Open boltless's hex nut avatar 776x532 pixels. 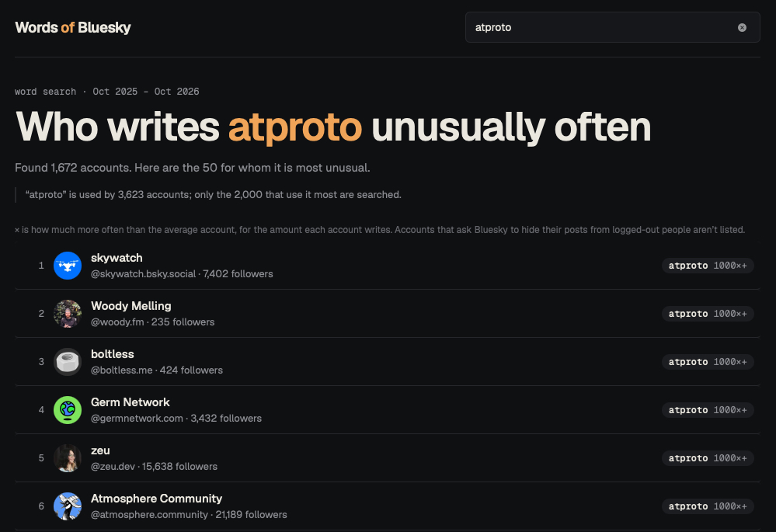(x=68, y=362)
